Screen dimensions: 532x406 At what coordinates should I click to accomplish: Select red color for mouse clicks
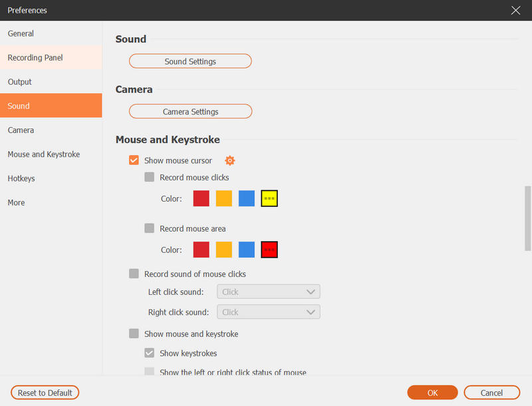[x=201, y=198]
